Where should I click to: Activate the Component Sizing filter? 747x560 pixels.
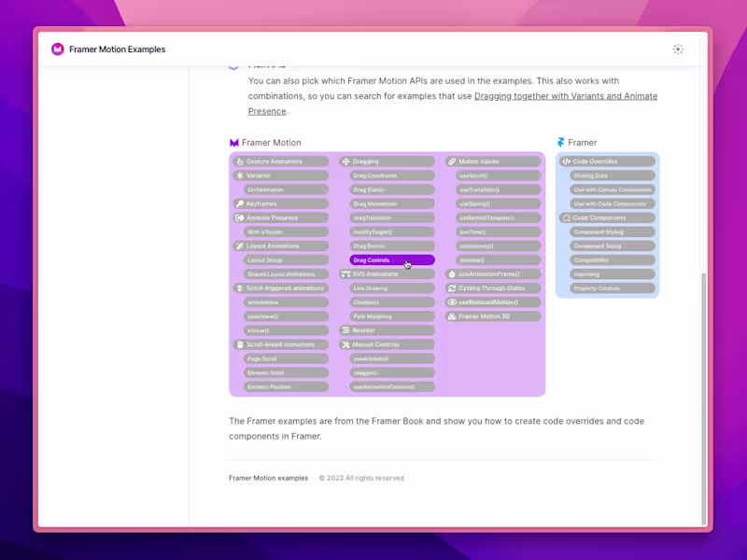click(x=613, y=245)
